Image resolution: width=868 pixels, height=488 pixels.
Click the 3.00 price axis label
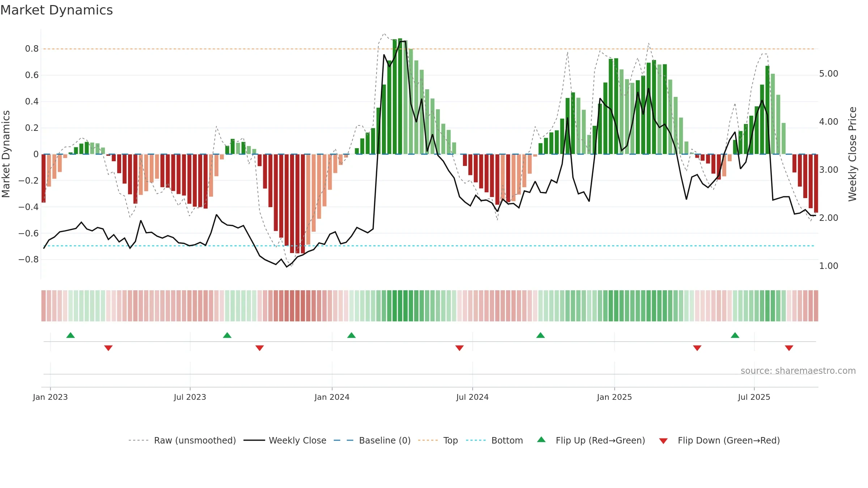(x=829, y=170)
